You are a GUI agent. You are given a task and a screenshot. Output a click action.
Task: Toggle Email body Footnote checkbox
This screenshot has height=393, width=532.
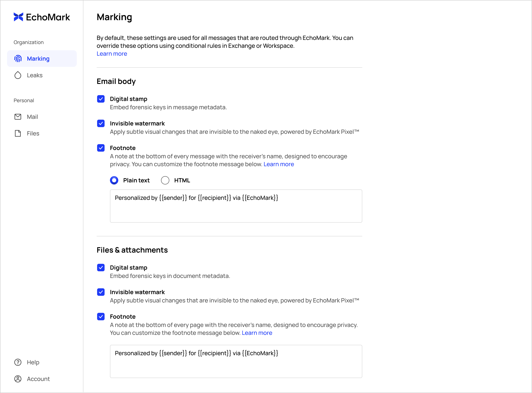(101, 148)
